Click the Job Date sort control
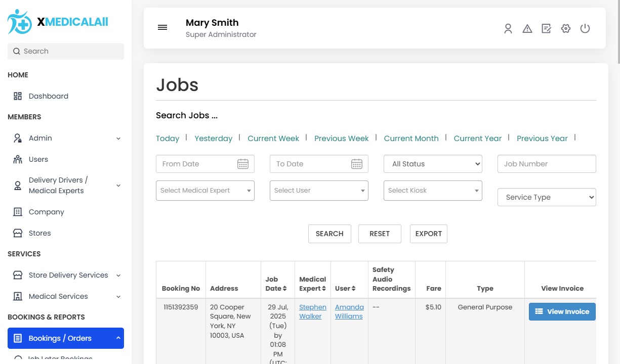620x364 pixels. tap(284, 288)
